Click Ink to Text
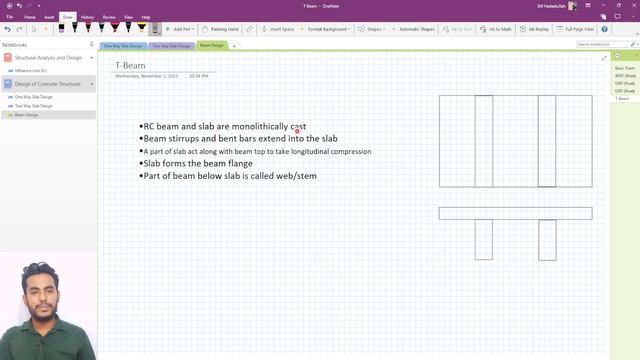Image resolution: width=640 pixels, height=360 pixels. (457, 29)
